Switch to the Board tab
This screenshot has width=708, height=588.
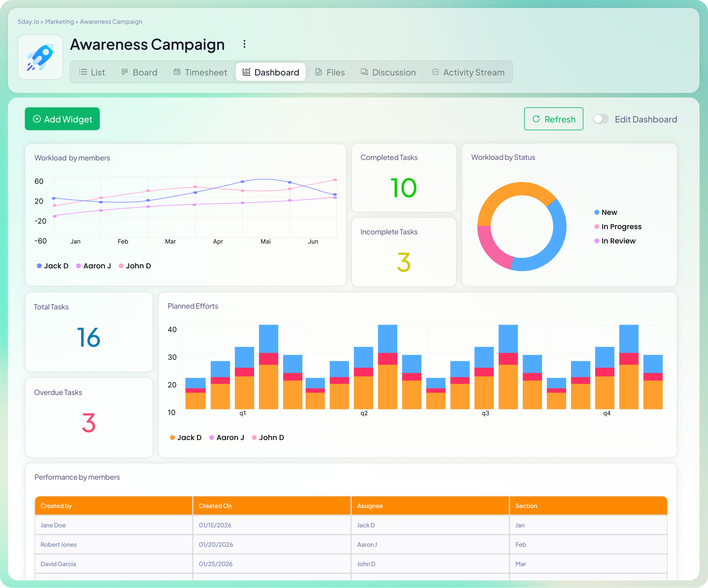tap(139, 72)
